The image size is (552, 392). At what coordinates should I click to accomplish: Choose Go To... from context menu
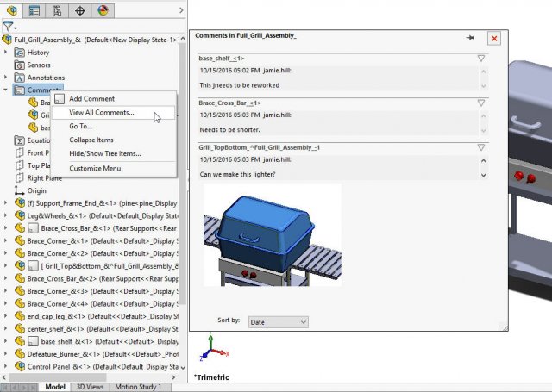[113, 126]
